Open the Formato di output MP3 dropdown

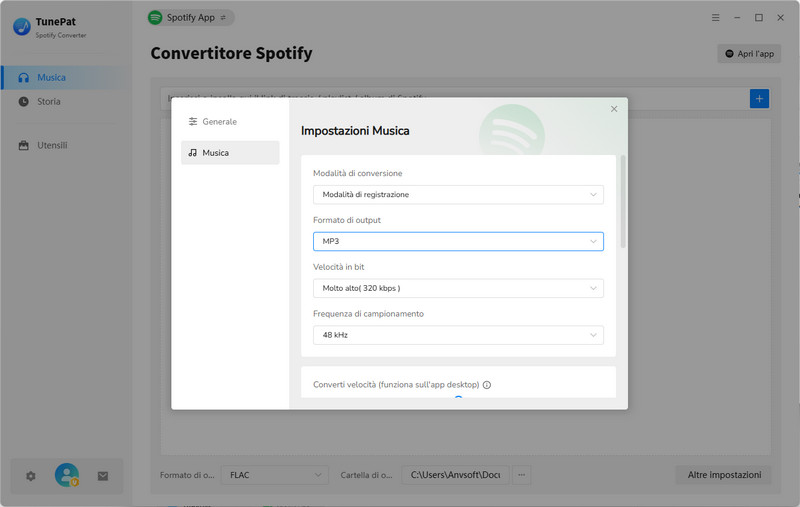click(x=457, y=241)
